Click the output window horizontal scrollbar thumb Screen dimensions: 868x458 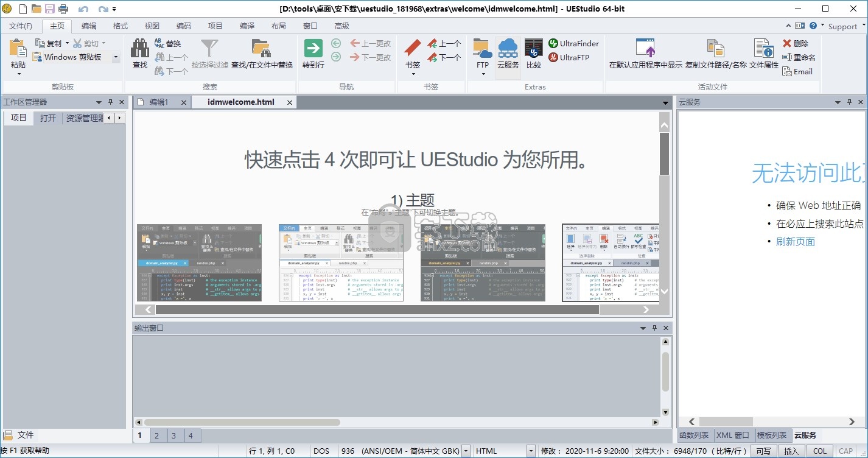tap(242, 422)
